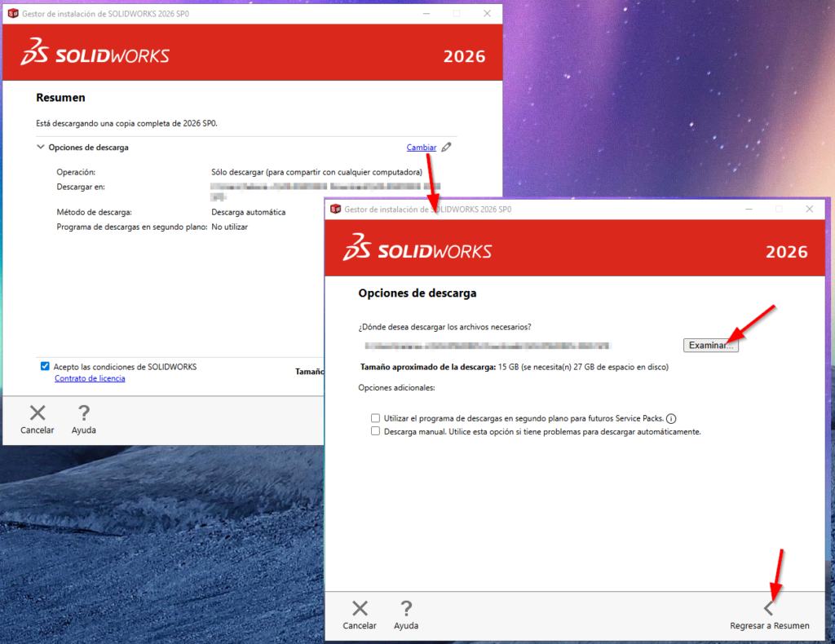The width and height of the screenshot is (835, 644).
Task: Click the Regresar a Resumen button
Action: tap(770, 625)
